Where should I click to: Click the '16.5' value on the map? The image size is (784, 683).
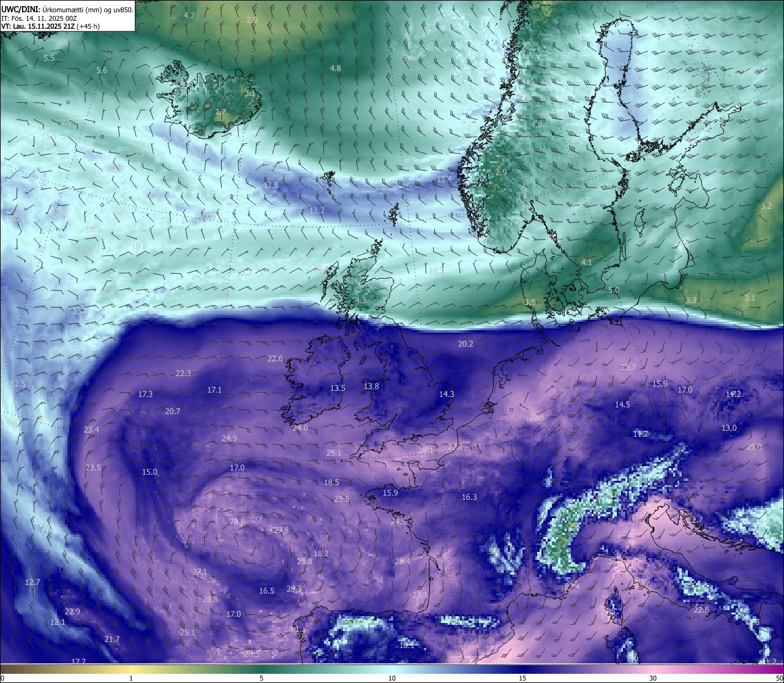[266, 591]
